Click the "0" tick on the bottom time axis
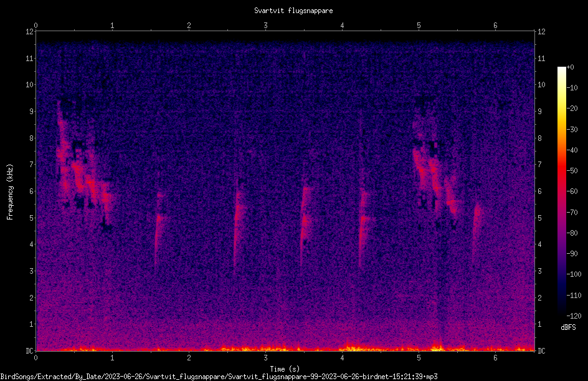Image resolution: width=588 pixels, height=381 pixels. [36, 358]
